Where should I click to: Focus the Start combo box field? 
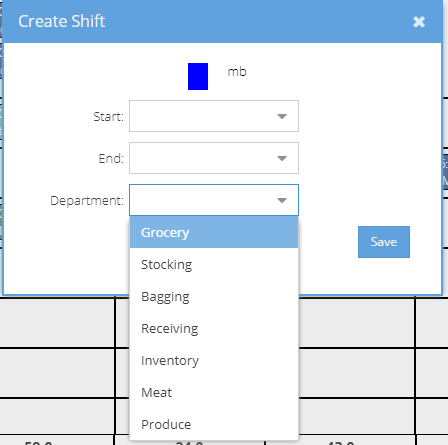214,116
